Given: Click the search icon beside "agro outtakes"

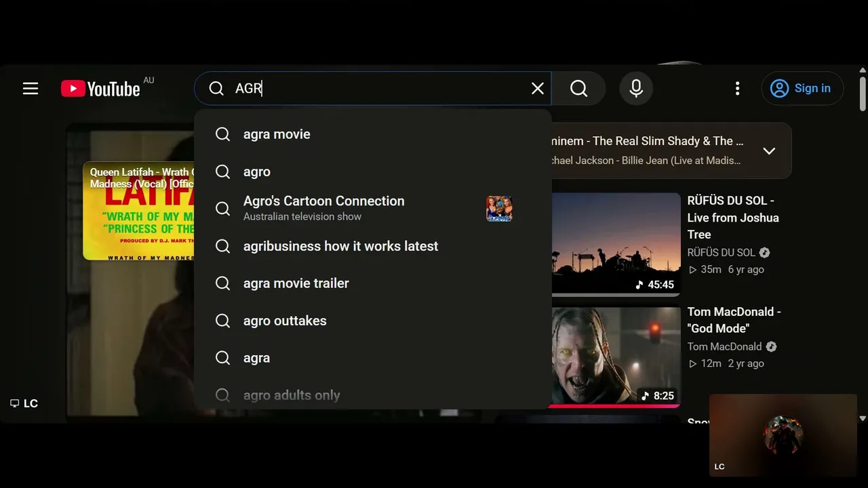Looking at the screenshot, I should (222, 321).
